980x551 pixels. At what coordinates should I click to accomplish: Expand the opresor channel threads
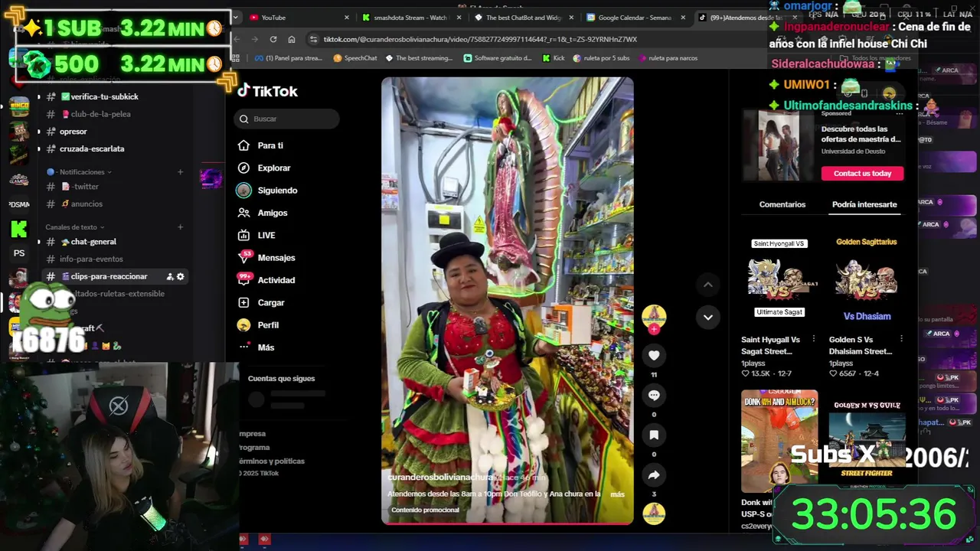point(39,132)
